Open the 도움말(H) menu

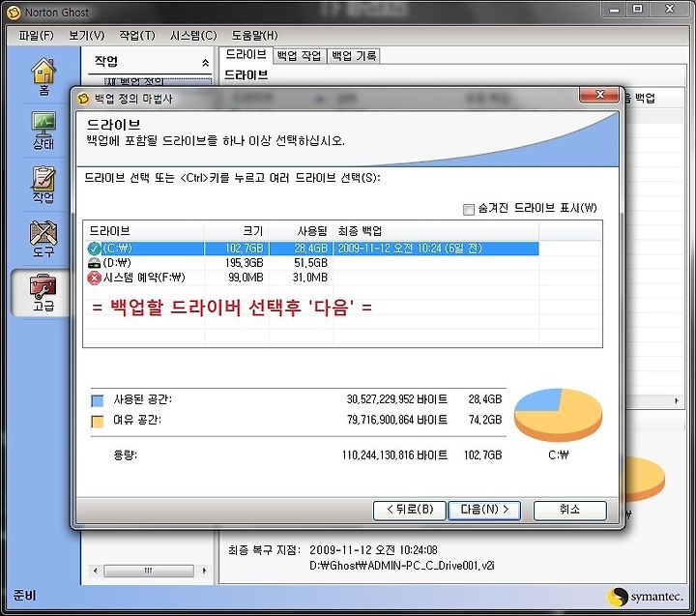click(x=255, y=36)
